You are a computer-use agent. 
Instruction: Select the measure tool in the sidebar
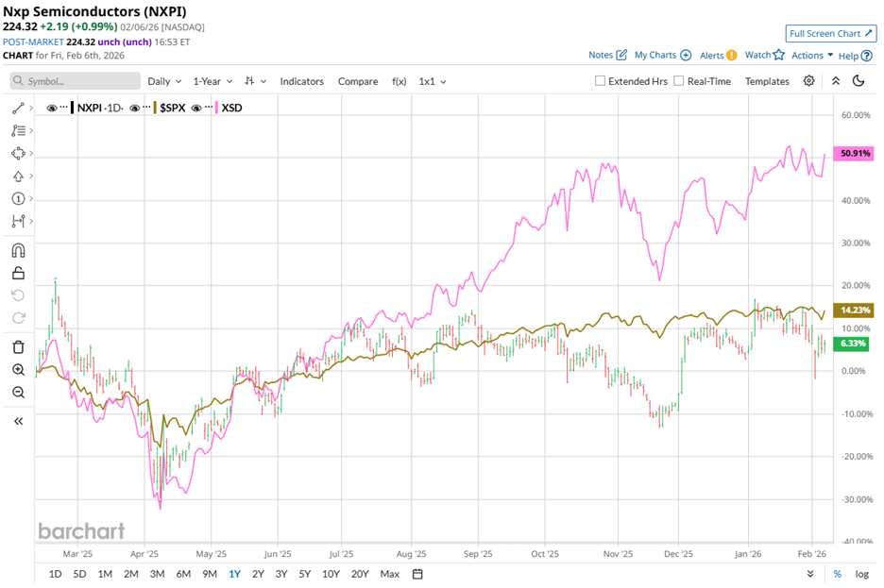tap(18, 219)
